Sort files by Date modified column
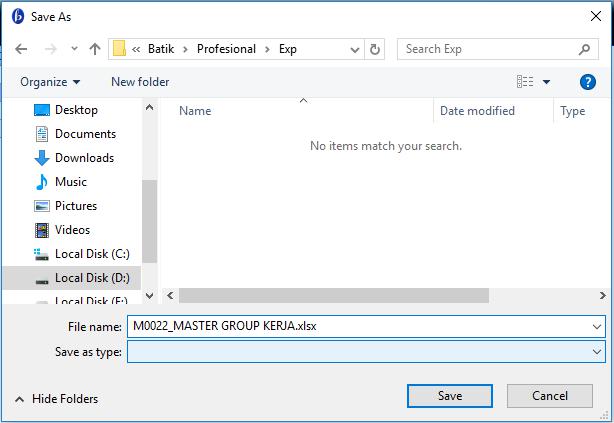 pyautogui.click(x=477, y=111)
